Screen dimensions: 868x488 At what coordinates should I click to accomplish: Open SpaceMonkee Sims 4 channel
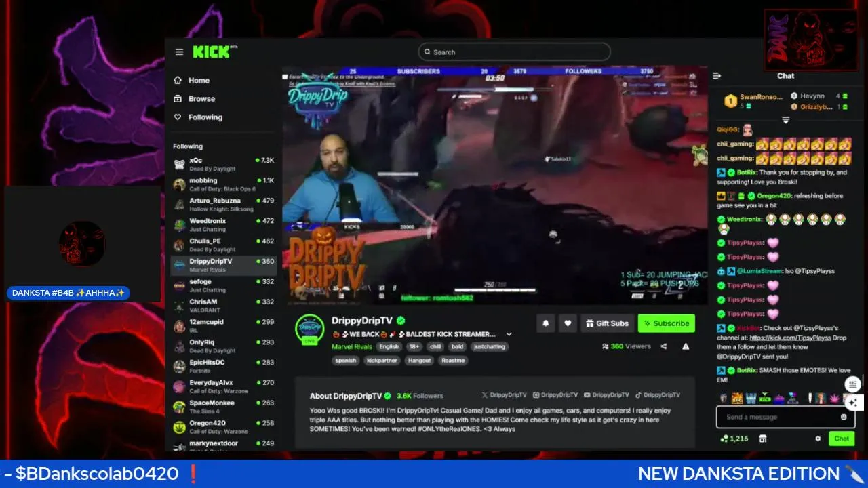(x=223, y=407)
